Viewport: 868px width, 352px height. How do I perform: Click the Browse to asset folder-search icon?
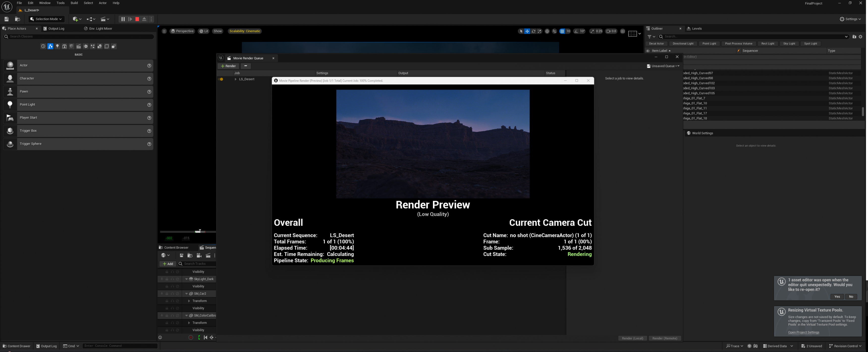point(17,19)
